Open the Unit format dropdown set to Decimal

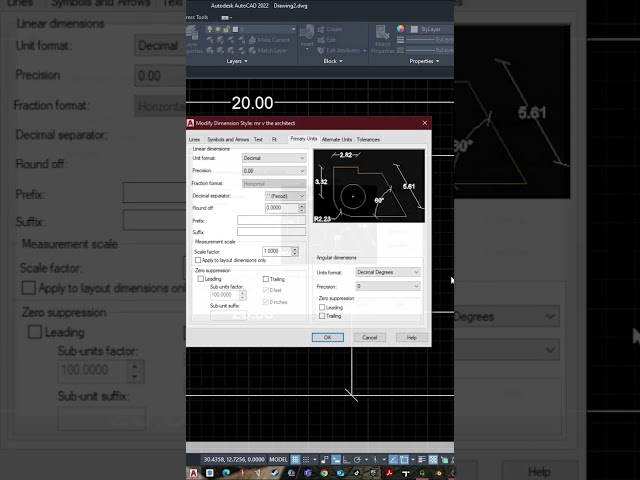[x=274, y=158]
